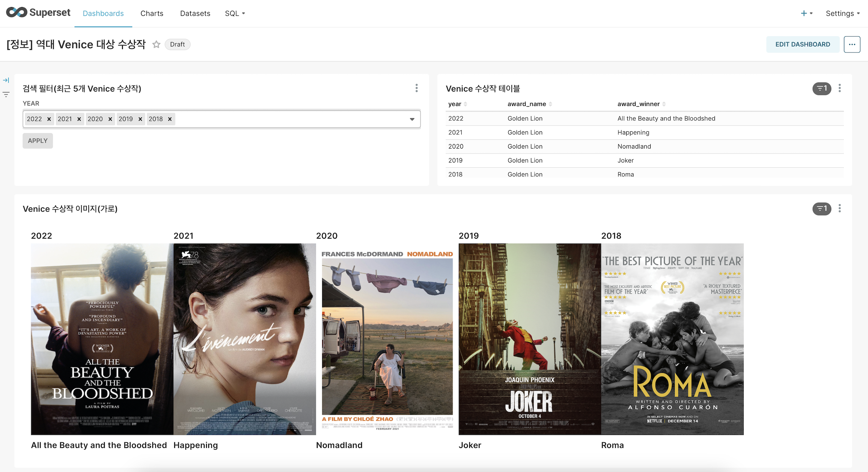The height and width of the screenshot is (472, 868).
Task: Click the 2019 year cell in table
Action: pyautogui.click(x=455, y=160)
